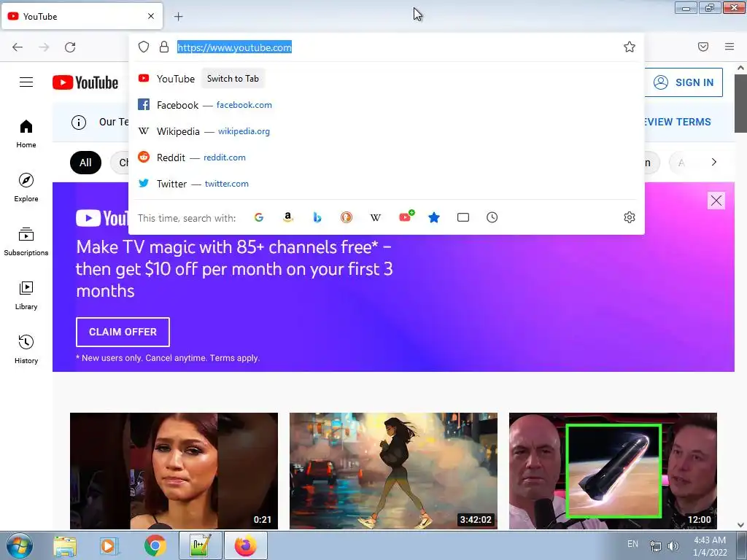Click the network tray icon
Image resolution: width=747 pixels, height=560 pixels.
pos(656,546)
